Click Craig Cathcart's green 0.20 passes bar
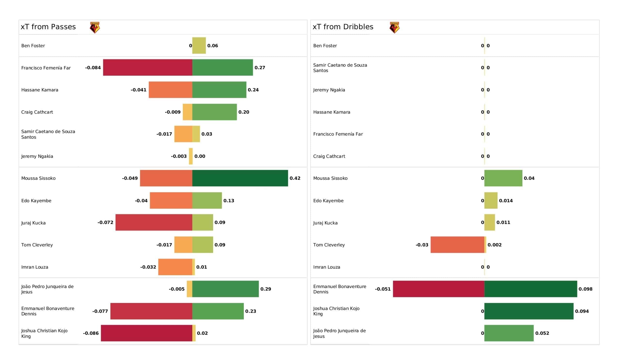 click(x=215, y=112)
